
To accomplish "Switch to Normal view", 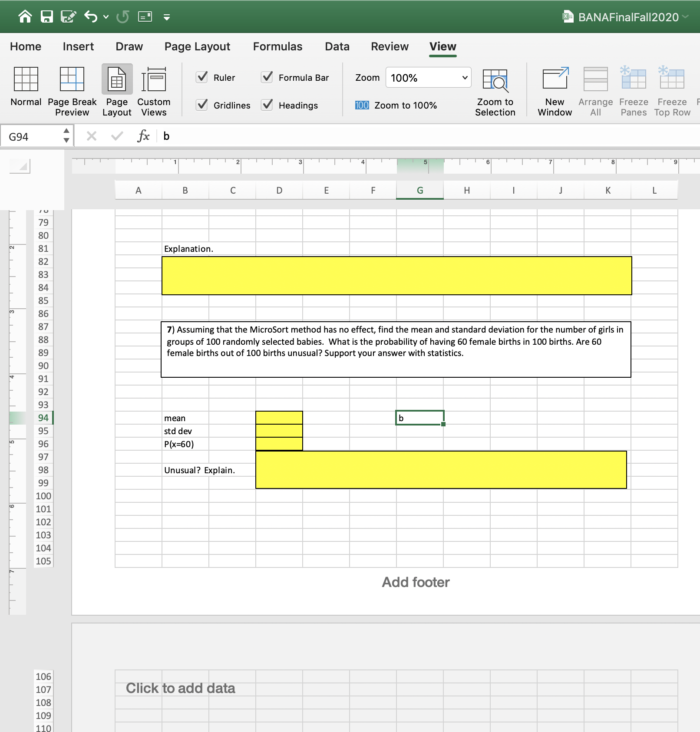I will click(26, 90).
